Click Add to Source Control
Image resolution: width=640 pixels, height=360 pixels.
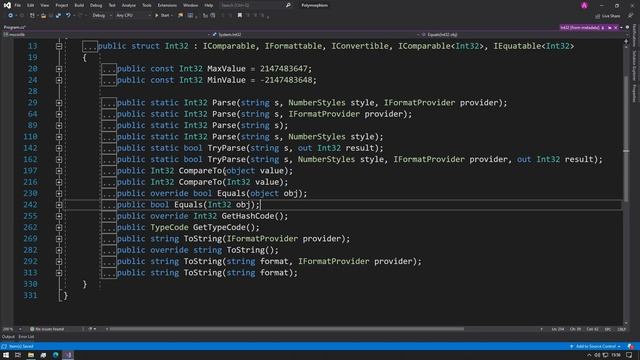[x=596, y=346]
